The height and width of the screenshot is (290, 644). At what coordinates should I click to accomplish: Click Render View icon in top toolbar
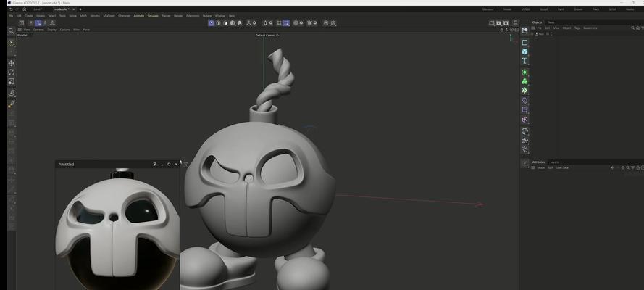click(492, 23)
